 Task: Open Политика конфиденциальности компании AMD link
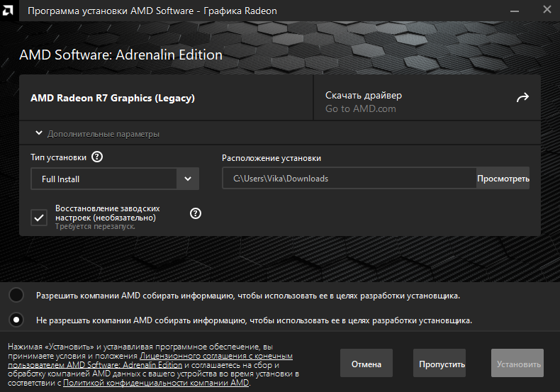(x=156, y=383)
